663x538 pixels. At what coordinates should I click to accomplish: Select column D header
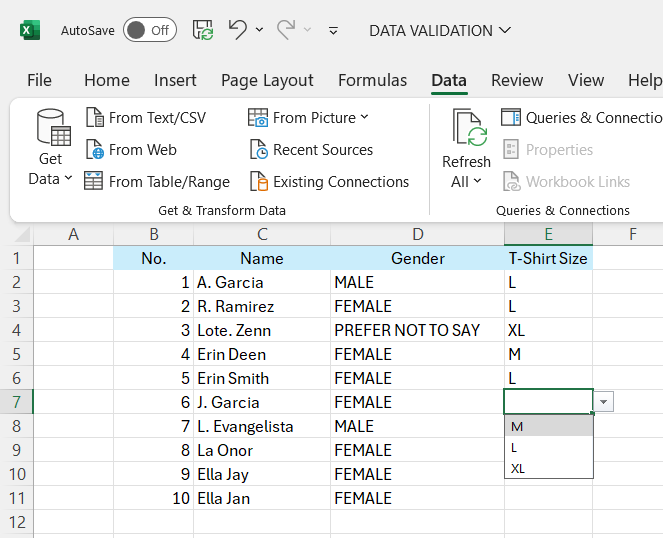pyautogui.click(x=418, y=234)
